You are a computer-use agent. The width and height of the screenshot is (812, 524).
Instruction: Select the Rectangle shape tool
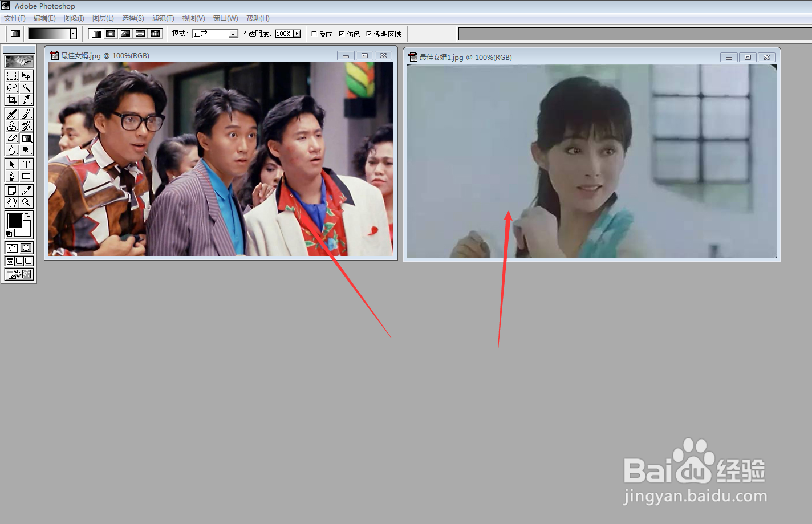[26, 176]
